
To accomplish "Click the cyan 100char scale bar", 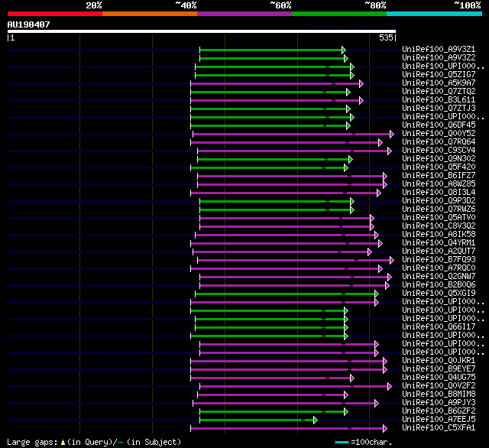I will [342, 442].
